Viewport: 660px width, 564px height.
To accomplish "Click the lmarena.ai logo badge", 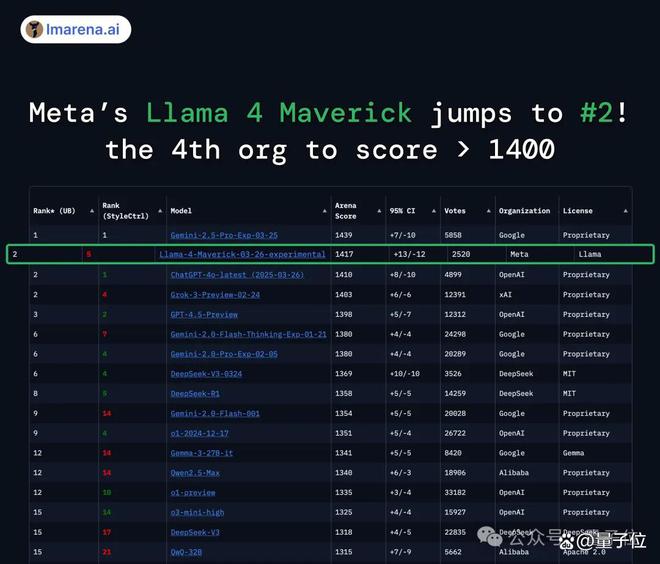I will point(76,29).
